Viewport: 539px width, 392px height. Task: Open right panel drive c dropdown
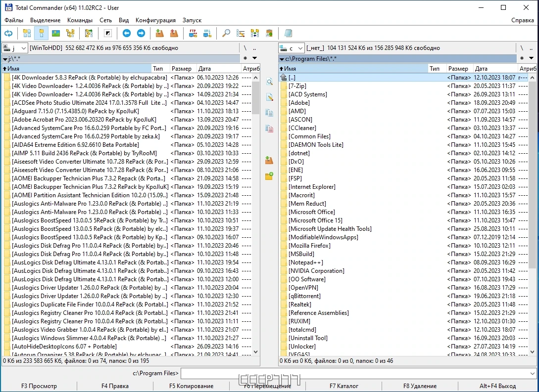coord(291,48)
